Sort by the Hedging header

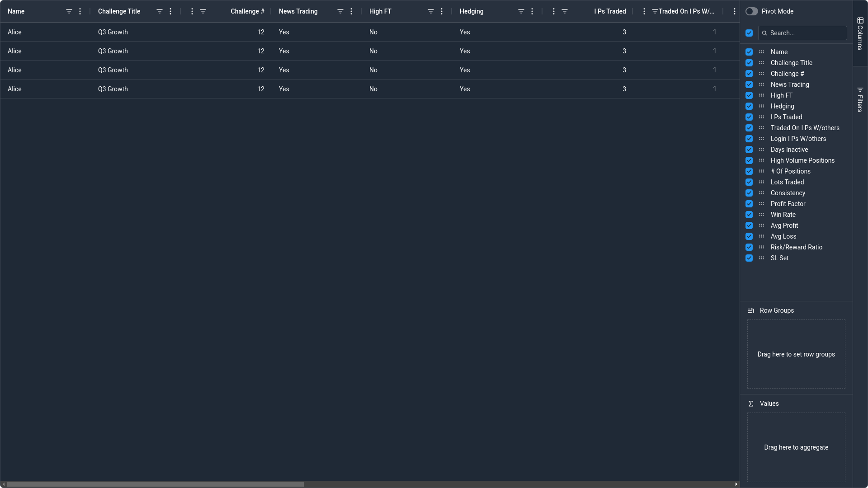click(472, 11)
